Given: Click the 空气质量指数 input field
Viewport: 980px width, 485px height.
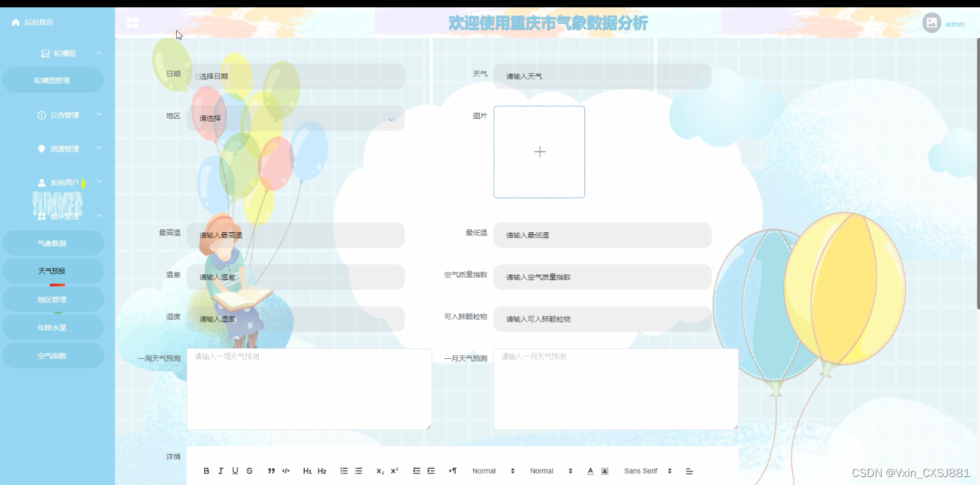Looking at the screenshot, I should (x=602, y=277).
